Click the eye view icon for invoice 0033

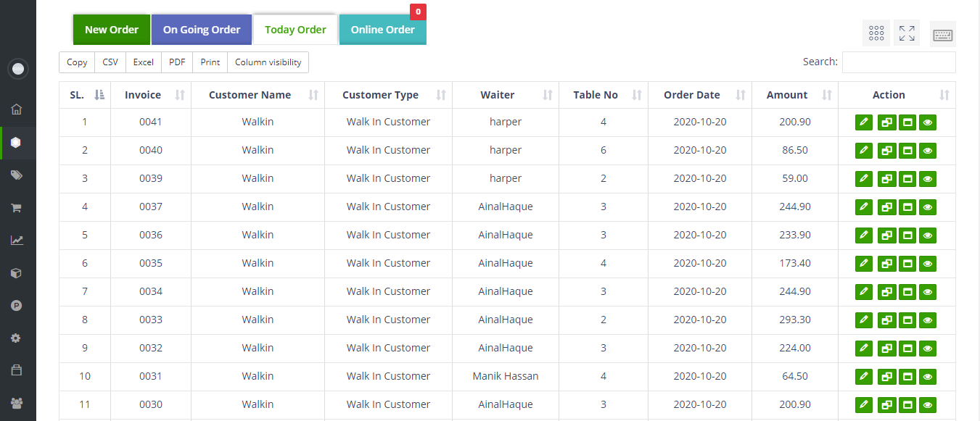coord(927,320)
